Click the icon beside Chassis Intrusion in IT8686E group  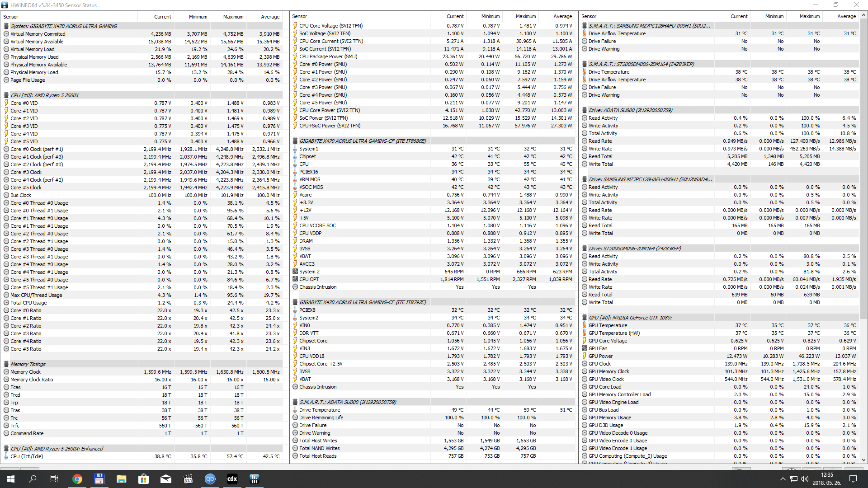(x=295, y=287)
